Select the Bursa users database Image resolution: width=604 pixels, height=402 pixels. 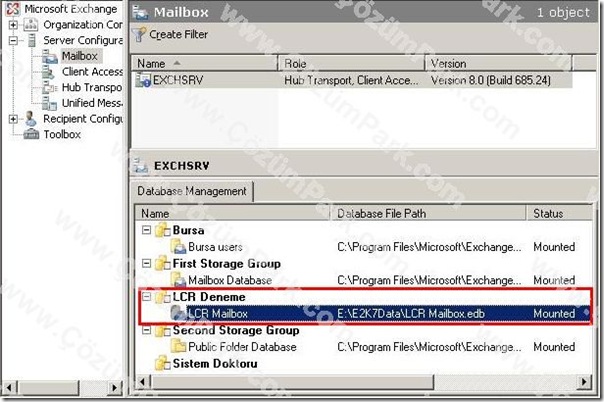click(363, 247)
